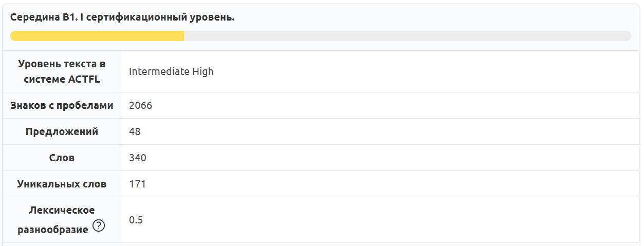Click the word "ACTFL" in the first label
644x246 pixels.
coord(84,79)
